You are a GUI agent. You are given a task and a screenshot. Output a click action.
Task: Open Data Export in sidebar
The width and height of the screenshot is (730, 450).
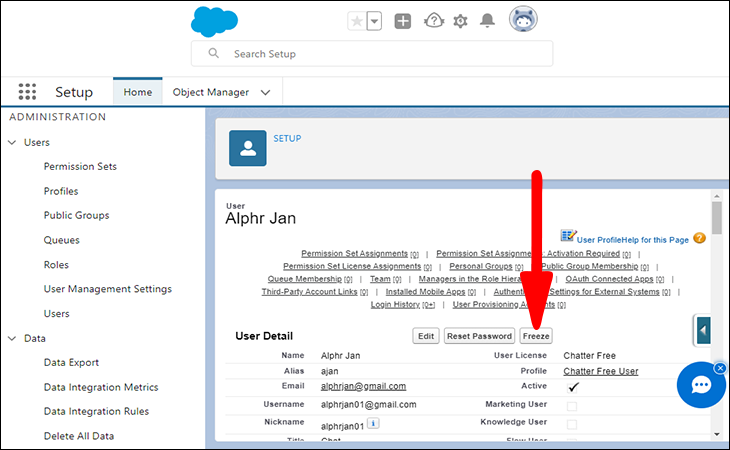click(x=71, y=363)
